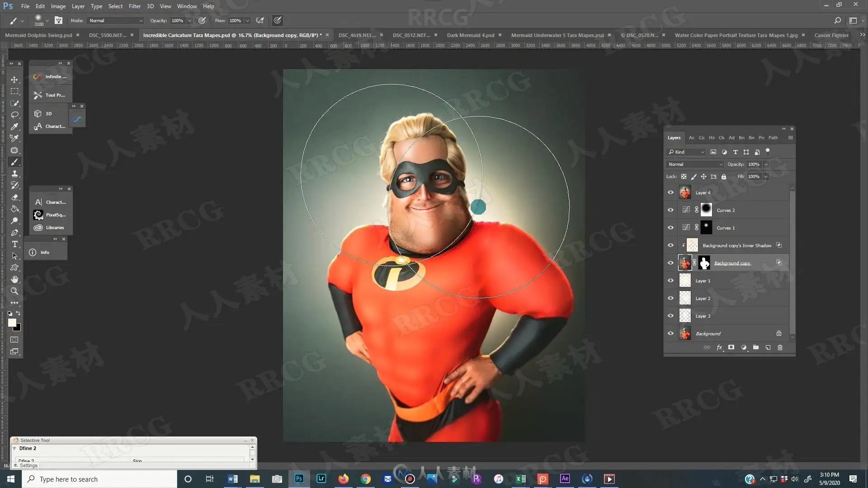868x488 pixels.
Task: Swap foreground and background colors
Action: (18, 313)
